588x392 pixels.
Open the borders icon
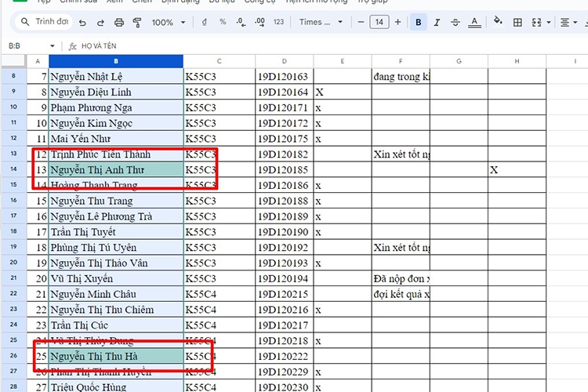pyautogui.click(x=517, y=23)
